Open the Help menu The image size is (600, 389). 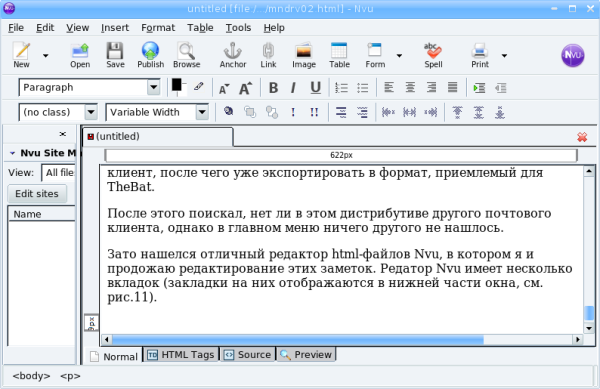click(x=274, y=28)
